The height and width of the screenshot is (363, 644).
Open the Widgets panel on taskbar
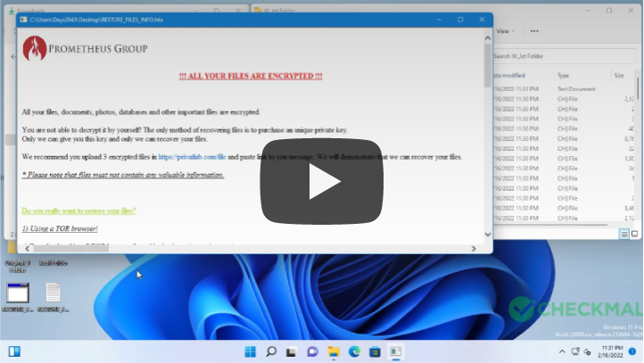tap(14, 351)
